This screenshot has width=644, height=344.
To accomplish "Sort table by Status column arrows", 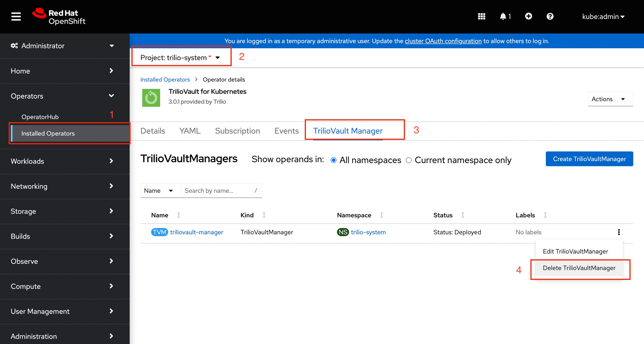I will point(463,215).
